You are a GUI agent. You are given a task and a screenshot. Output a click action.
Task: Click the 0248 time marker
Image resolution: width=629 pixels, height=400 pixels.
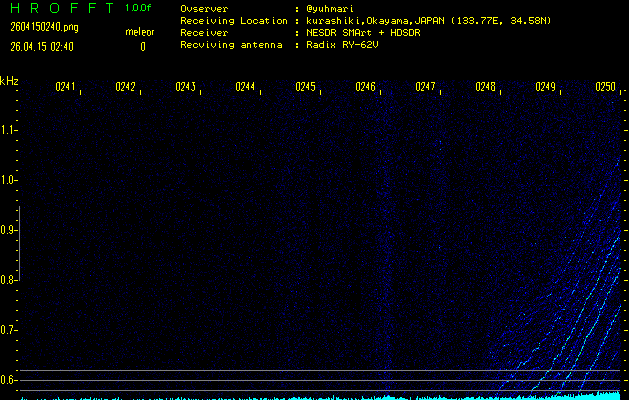485,87
